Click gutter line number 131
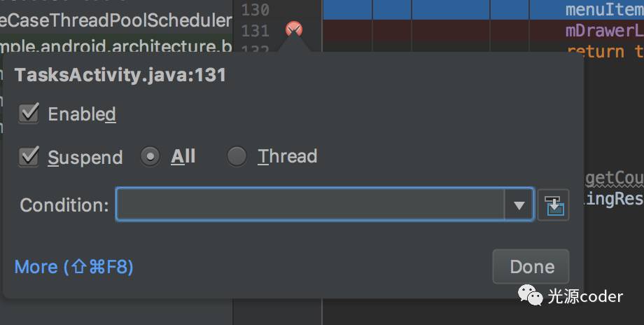Screen dimensions: 644x325 tap(255, 31)
